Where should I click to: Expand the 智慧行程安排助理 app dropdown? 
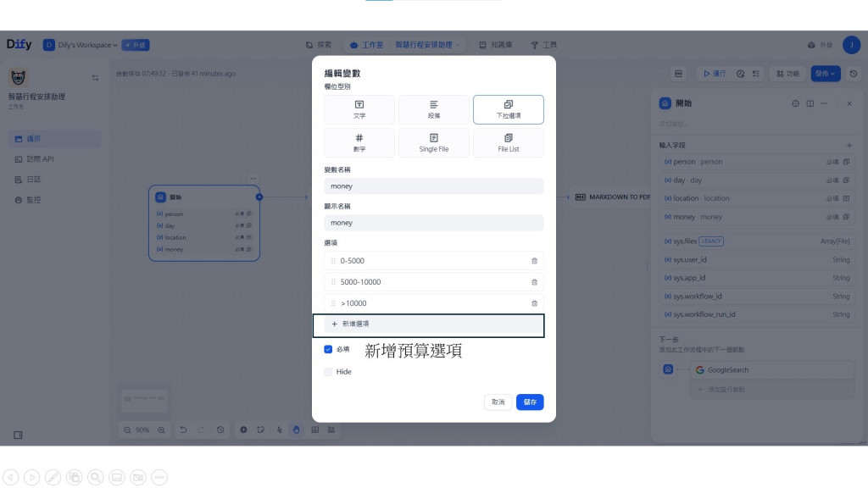click(x=427, y=45)
